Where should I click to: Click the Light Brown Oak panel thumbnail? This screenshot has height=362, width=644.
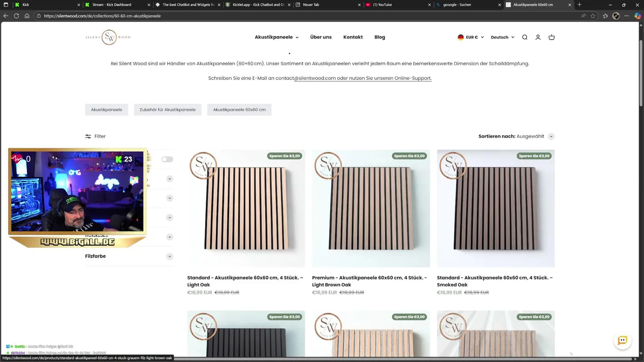tap(371, 208)
